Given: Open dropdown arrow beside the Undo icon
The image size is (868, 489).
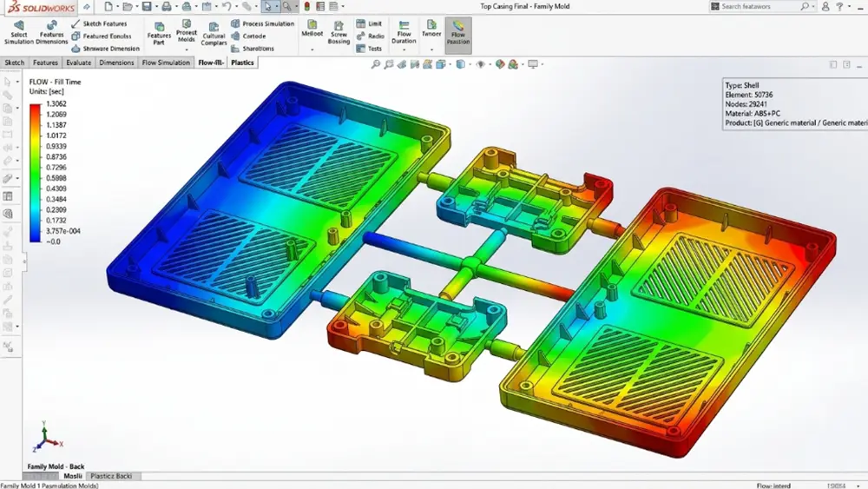Looking at the screenshot, I should (235, 7).
